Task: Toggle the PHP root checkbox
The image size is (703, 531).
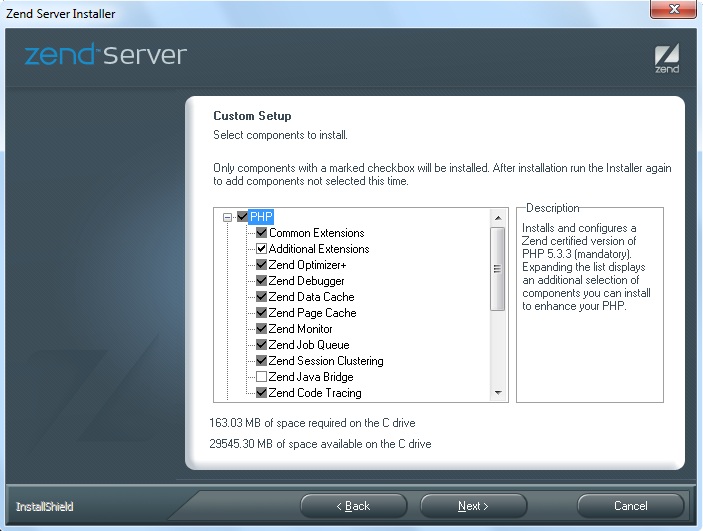Action: (x=243, y=217)
